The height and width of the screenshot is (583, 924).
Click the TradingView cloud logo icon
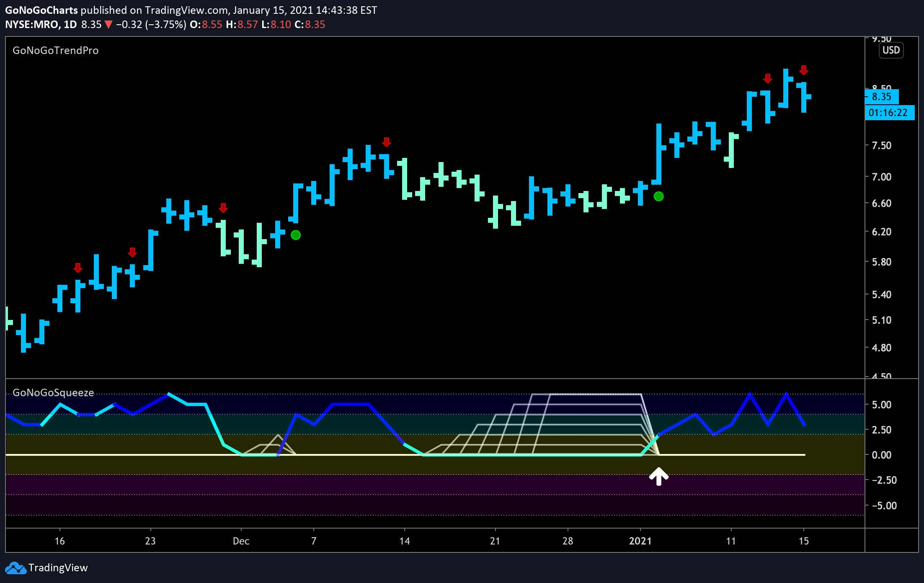coord(15,568)
